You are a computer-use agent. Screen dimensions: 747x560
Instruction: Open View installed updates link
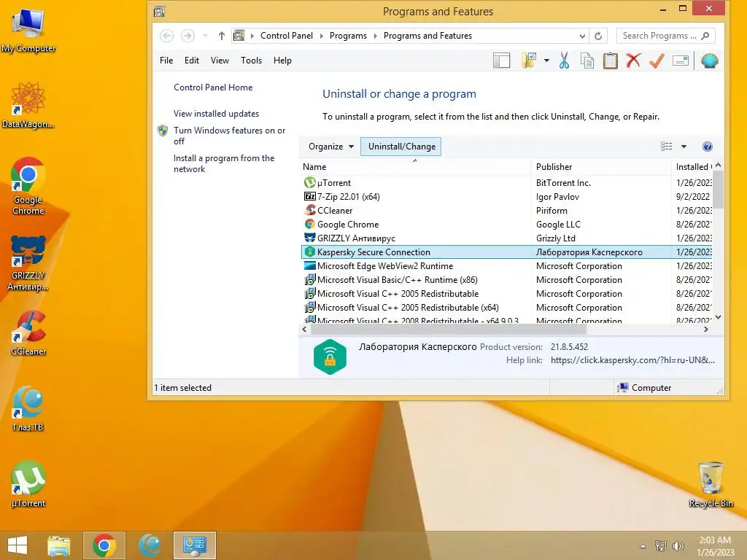216,113
